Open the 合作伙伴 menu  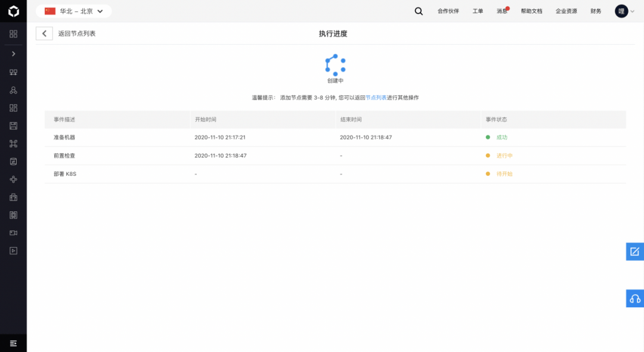[x=448, y=11]
